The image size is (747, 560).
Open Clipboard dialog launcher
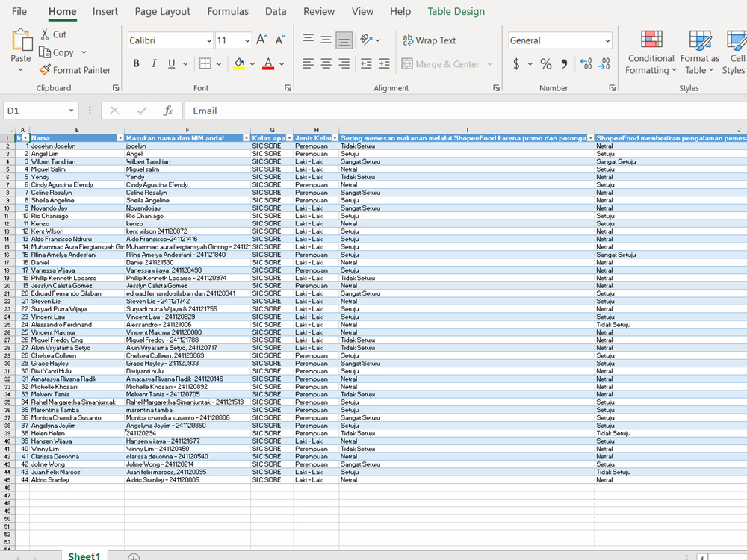pyautogui.click(x=116, y=87)
